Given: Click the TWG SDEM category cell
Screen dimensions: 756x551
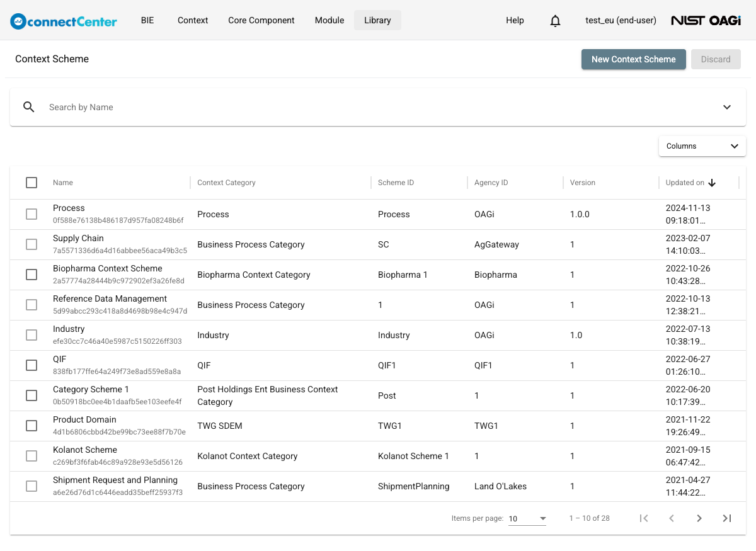Looking at the screenshot, I should 219,426.
